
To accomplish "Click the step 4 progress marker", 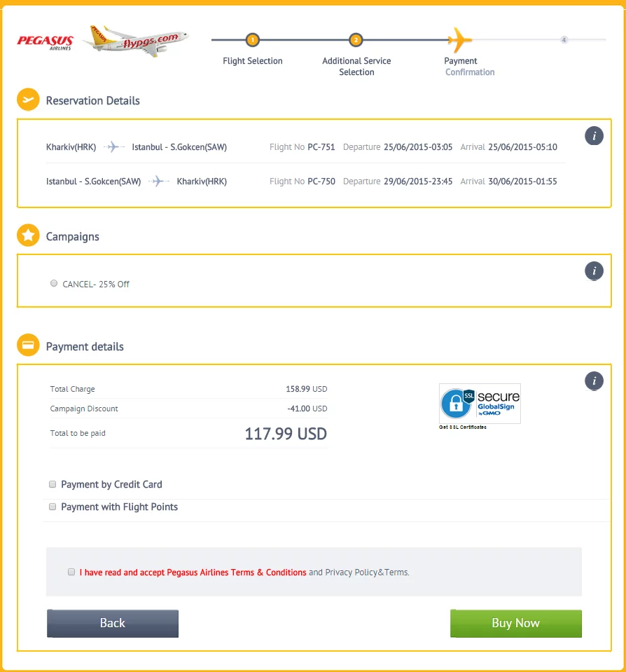I will (x=564, y=40).
